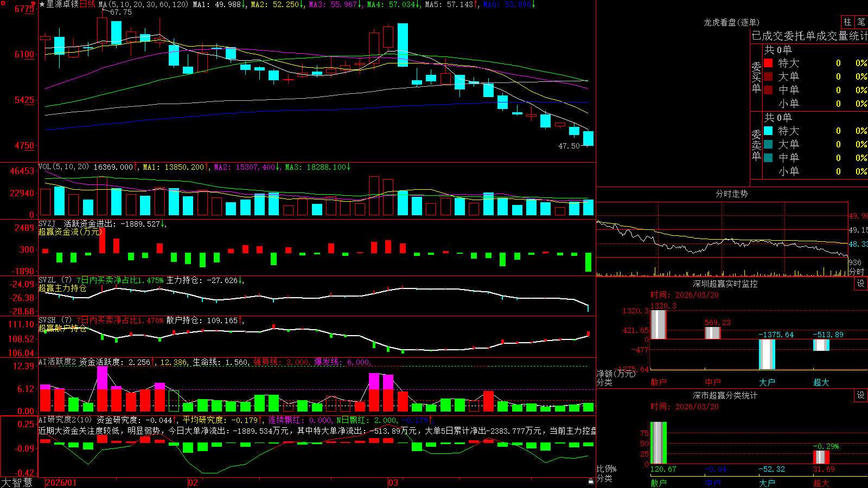Click 时间: 2026/03/20 in 深圳超赢实时监控
The height and width of the screenshot is (488, 868).
(x=685, y=295)
